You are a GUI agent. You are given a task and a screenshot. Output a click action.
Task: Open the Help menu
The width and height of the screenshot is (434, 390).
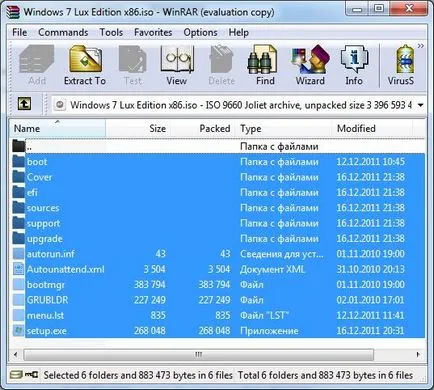238,32
